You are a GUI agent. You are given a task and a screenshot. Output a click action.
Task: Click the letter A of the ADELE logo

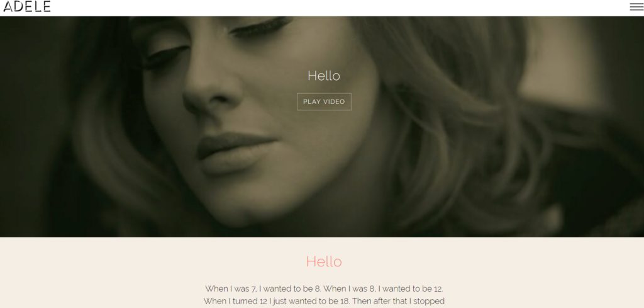[x=9, y=6]
